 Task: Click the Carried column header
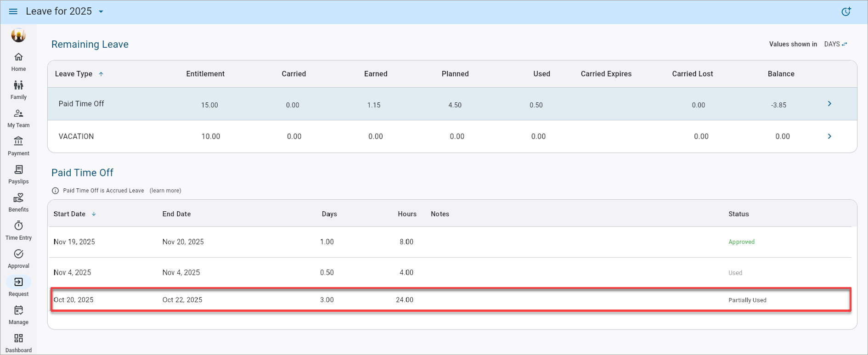coord(294,74)
